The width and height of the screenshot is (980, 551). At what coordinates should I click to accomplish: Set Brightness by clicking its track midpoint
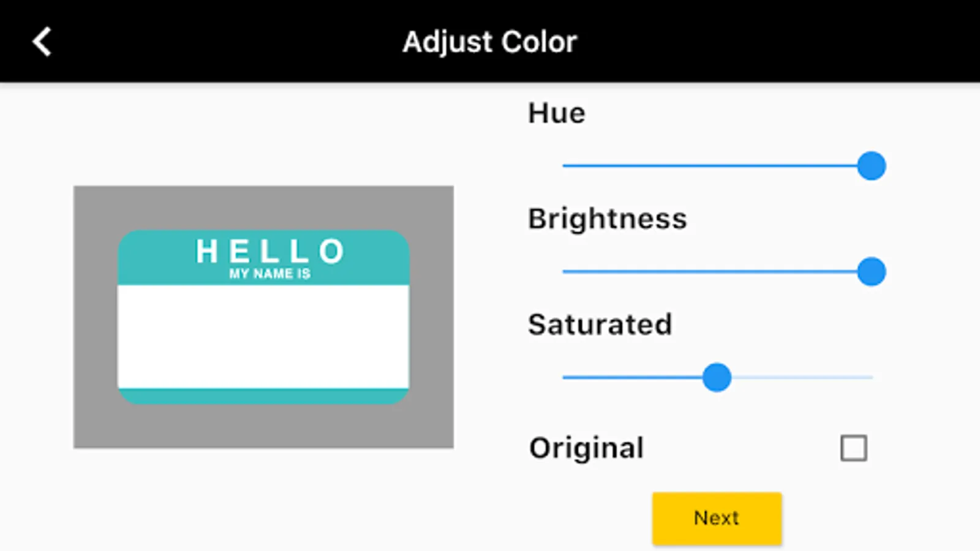pos(718,272)
